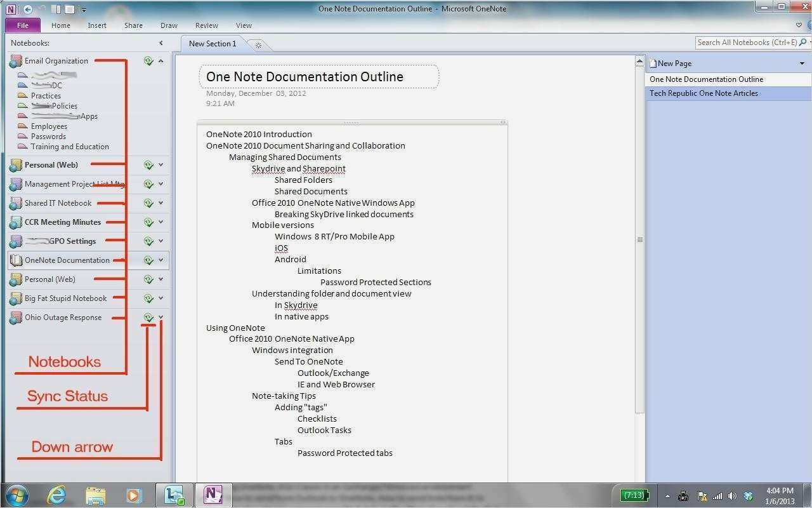Click the Dock to Desktop icon
This screenshot has width=812, height=508.
pos(56,10)
